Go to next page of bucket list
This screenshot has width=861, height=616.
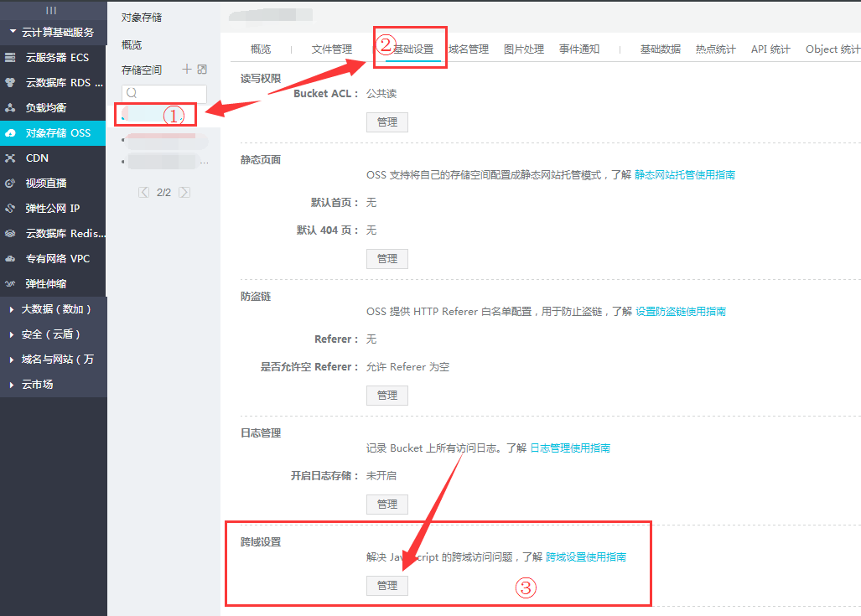(x=184, y=193)
